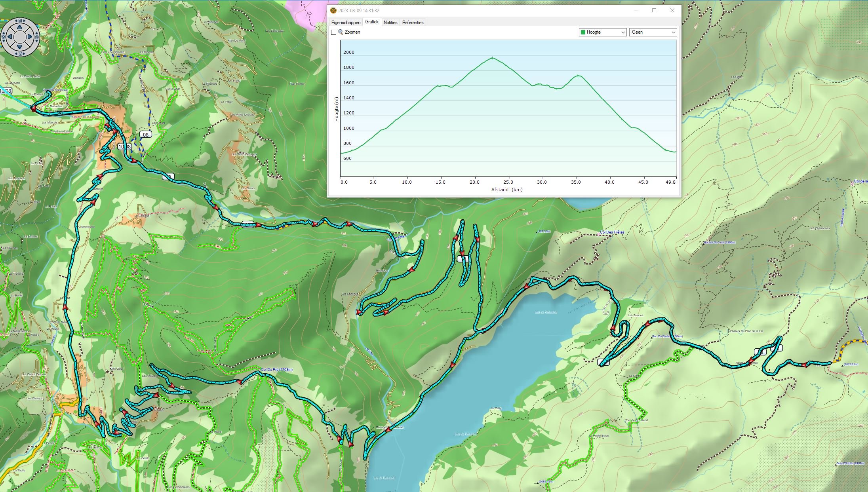The width and height of the screenshot is (868, 492).
Task: Switch to the Notities tab
Action: [390, 23]
